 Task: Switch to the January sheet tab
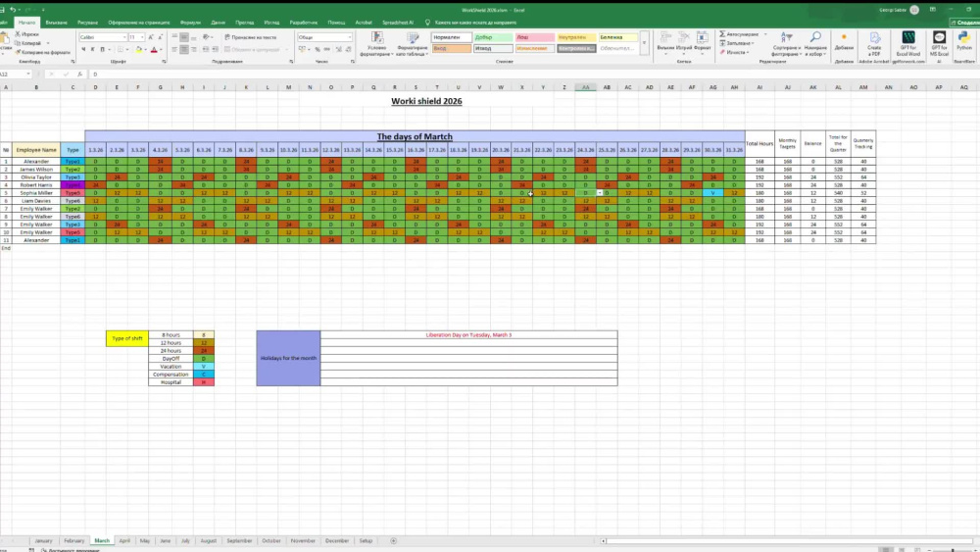[43, 541]
